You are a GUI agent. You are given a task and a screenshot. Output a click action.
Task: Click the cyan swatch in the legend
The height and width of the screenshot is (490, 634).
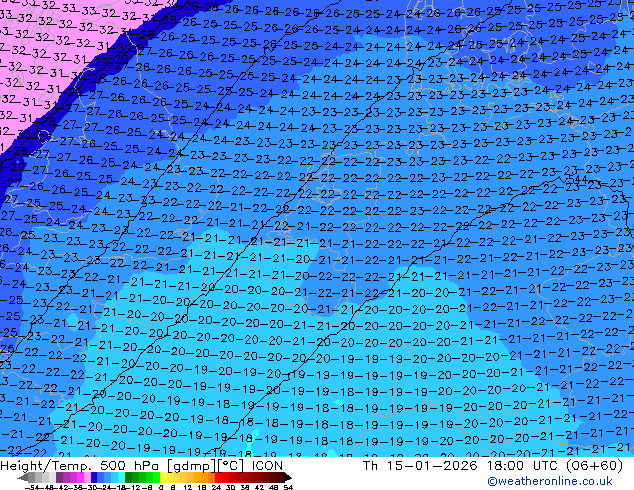point(122,477)
